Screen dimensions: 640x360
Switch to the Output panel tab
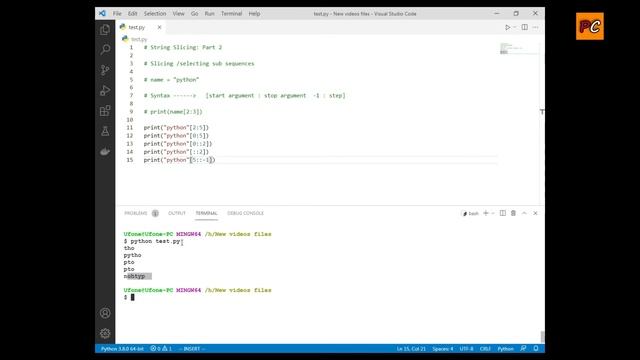pos(177,213)
